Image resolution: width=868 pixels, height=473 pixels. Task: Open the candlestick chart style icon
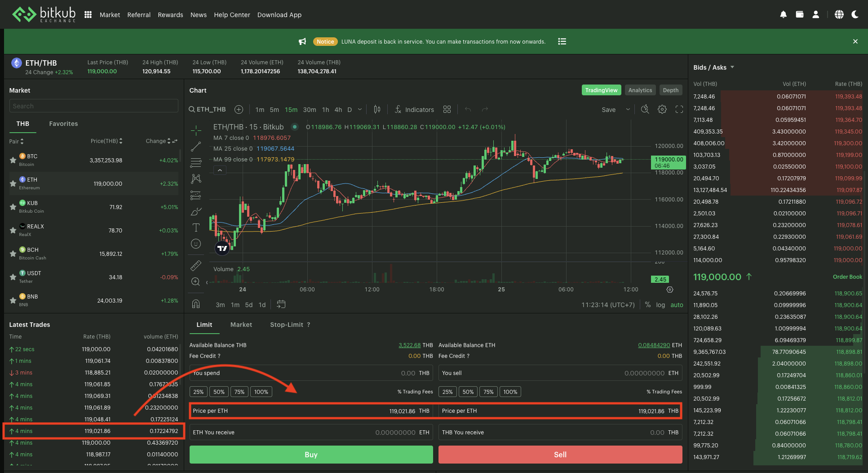point(377,109)
